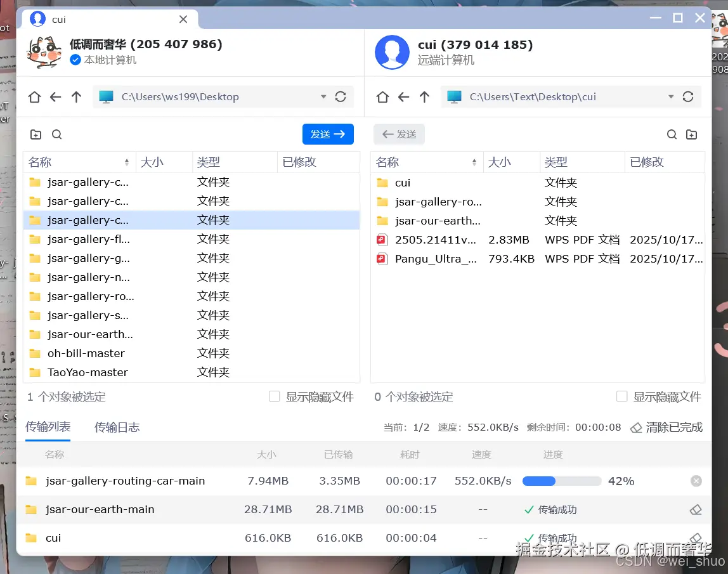Select the 传输列表 tab
728x574 pixels.
48,427
